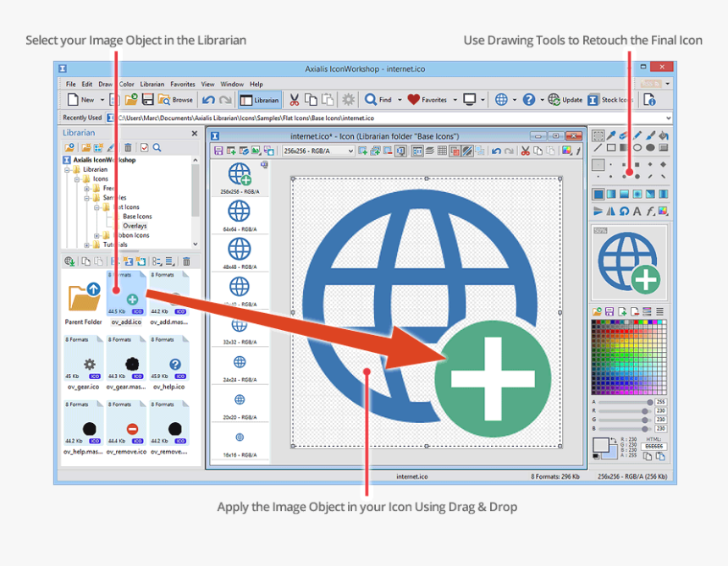
Task: Toggle the Librarian panel button
Action: (260, 100)
